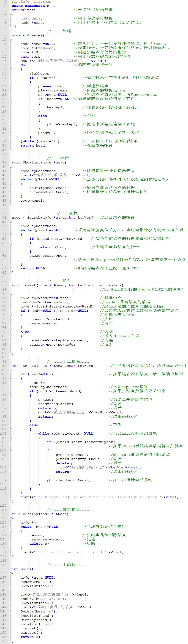Viewport: 188px width, 644px height.
Task: Click the 'pGuard->next=p->next;' statement
Action: point(79,459)
